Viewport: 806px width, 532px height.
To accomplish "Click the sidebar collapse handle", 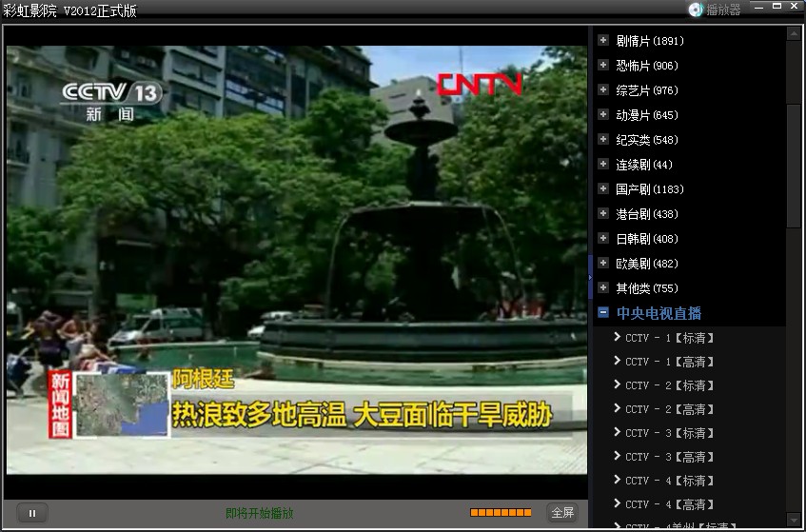I will click(x=590, y=276).
